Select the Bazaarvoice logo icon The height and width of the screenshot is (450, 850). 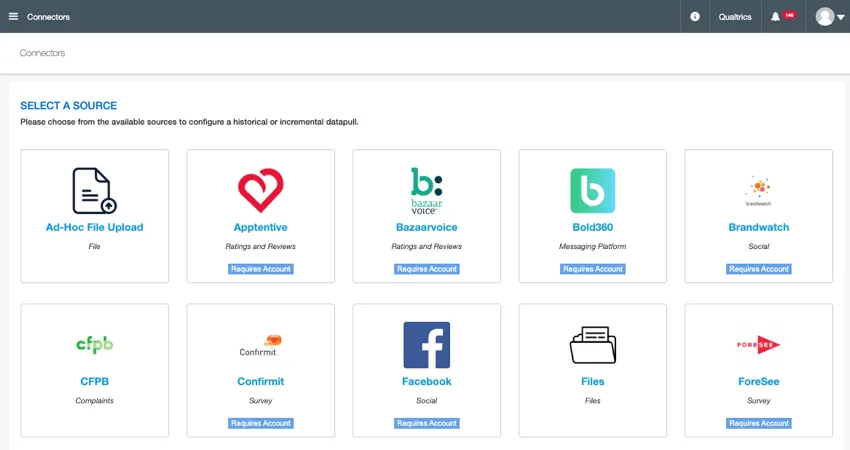[426, 190]
